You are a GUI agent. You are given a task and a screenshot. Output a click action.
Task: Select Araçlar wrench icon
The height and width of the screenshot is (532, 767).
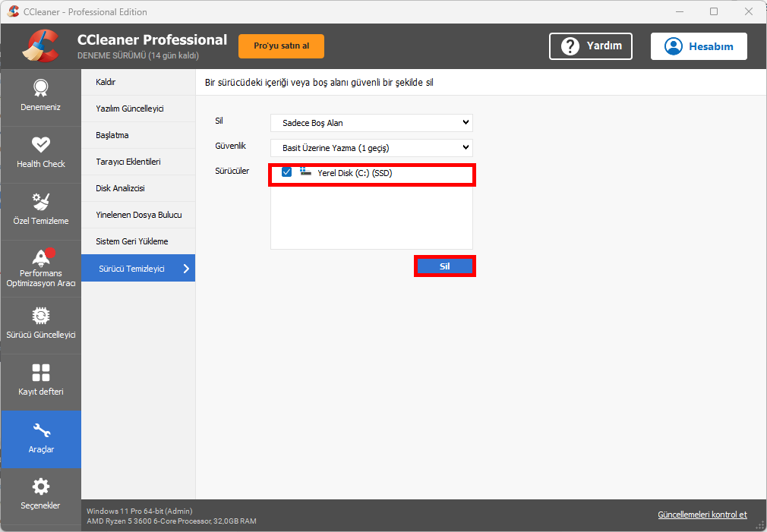[40, 431]
